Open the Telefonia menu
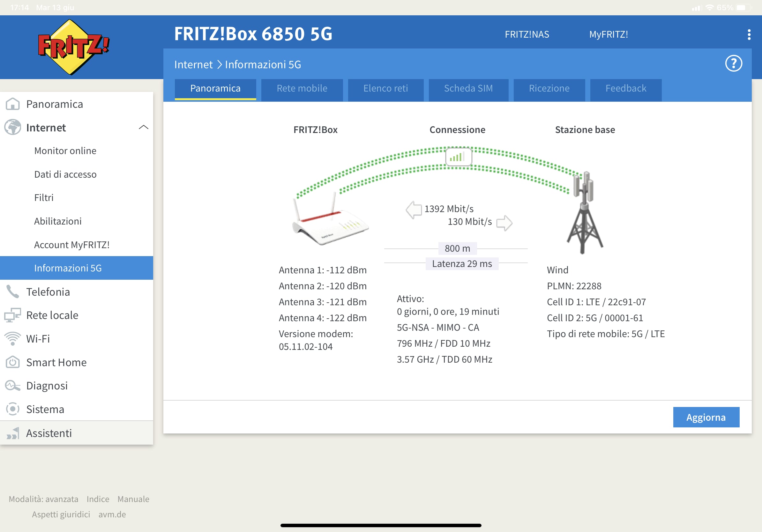This screenshot has width=762, height=532. 77,292
